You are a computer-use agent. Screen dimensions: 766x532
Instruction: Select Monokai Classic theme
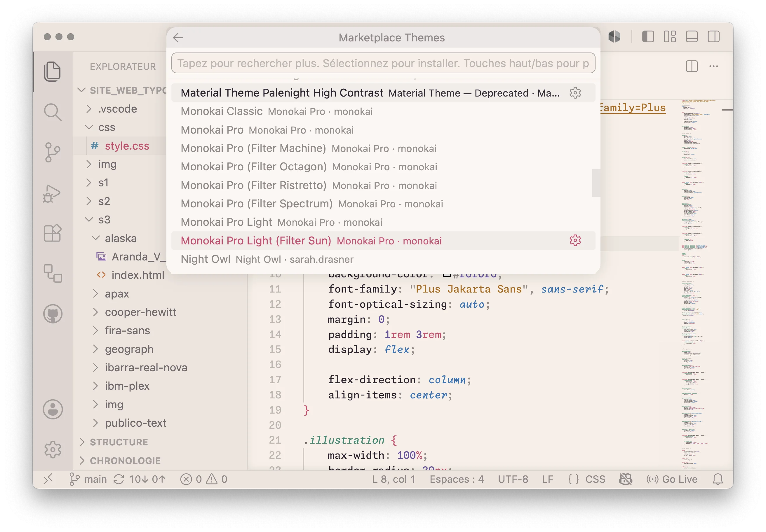383,111
